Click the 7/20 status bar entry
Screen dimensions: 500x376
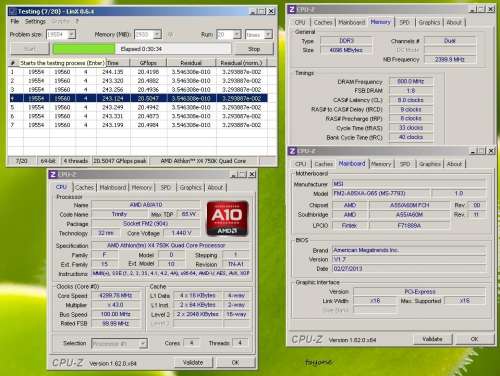[x=21, y=161]
